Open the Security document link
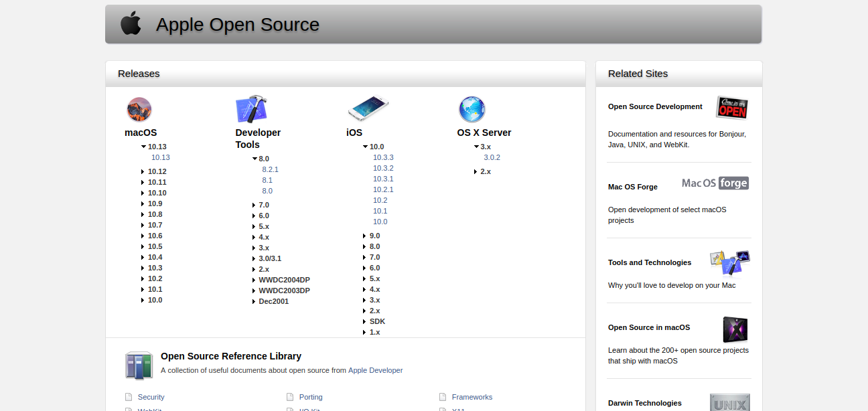The width and height of the screenshot is (868, 411). click(151, 397)
